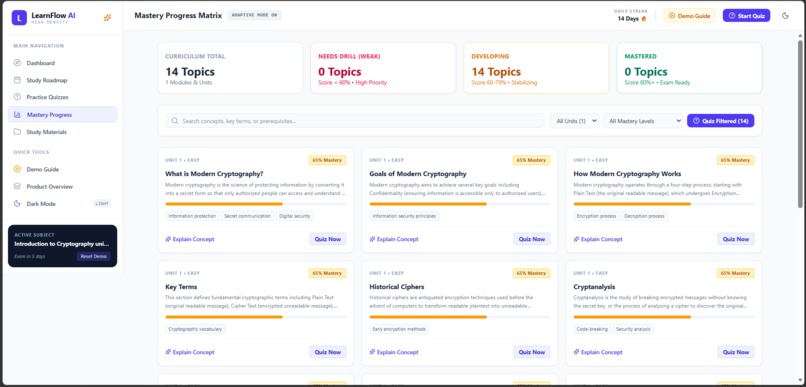The height and width of the screenshot is (387, 806).
Task: Open Practice Quizzes in the sidebar
Action: click(63, 97)
